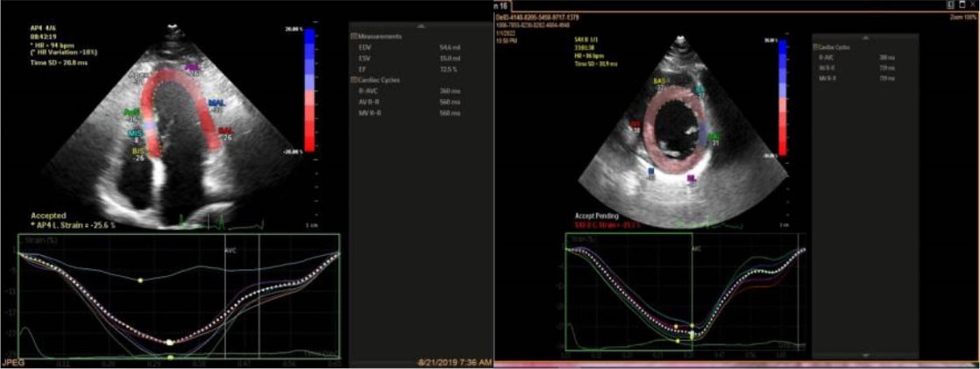Screen dimensions: 980x369
Task: Click the BIS segment label on four-chamber view
Action: pos(137,151)
